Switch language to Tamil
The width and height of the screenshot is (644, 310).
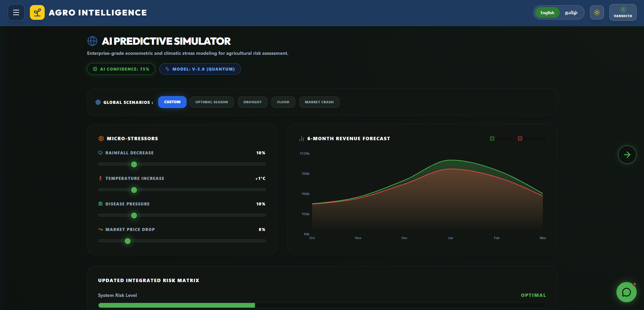pos(571,13)
